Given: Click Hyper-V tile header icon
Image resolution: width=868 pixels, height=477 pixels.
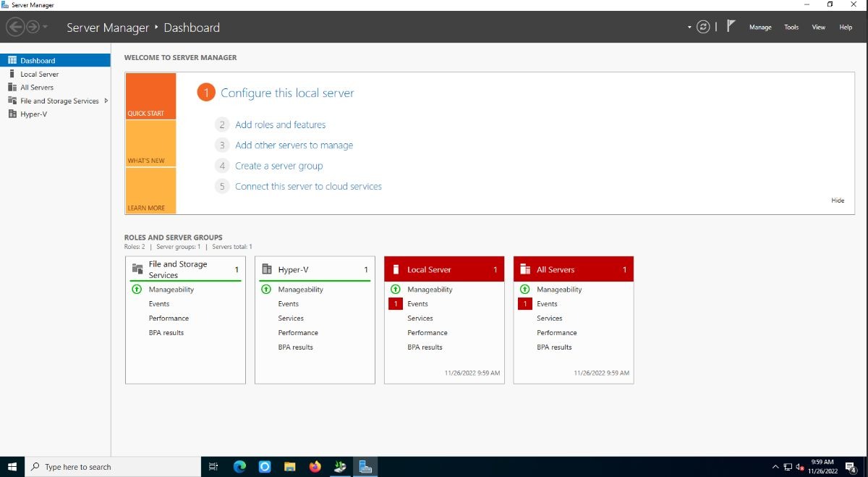Looking at the screenshot, I should 267,269.
